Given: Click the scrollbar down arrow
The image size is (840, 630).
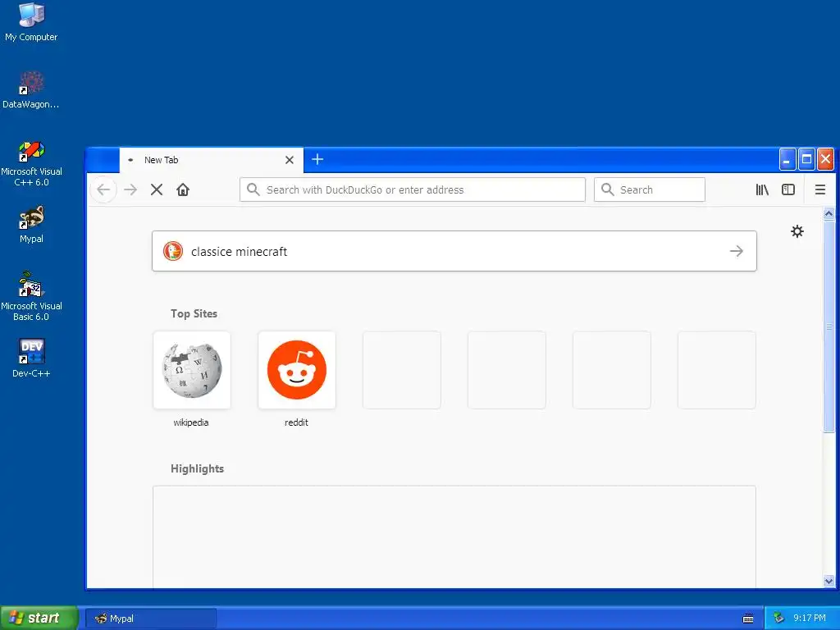Looking at the screenshot, I should pyautogui.click(x=829, y=581).
